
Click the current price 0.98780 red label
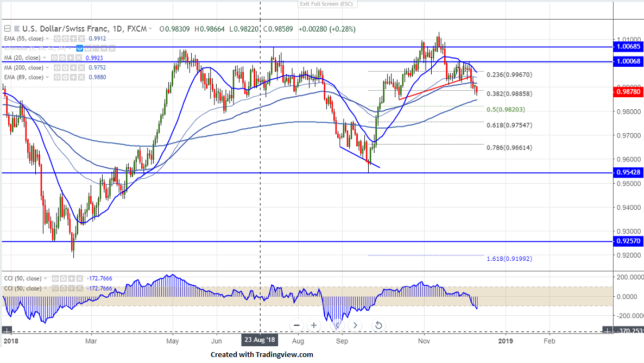pyautogui.click(x=628, y=92)
